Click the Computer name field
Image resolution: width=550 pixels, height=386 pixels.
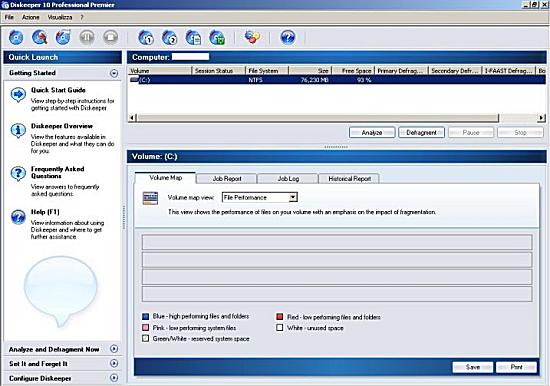[190, 57]
